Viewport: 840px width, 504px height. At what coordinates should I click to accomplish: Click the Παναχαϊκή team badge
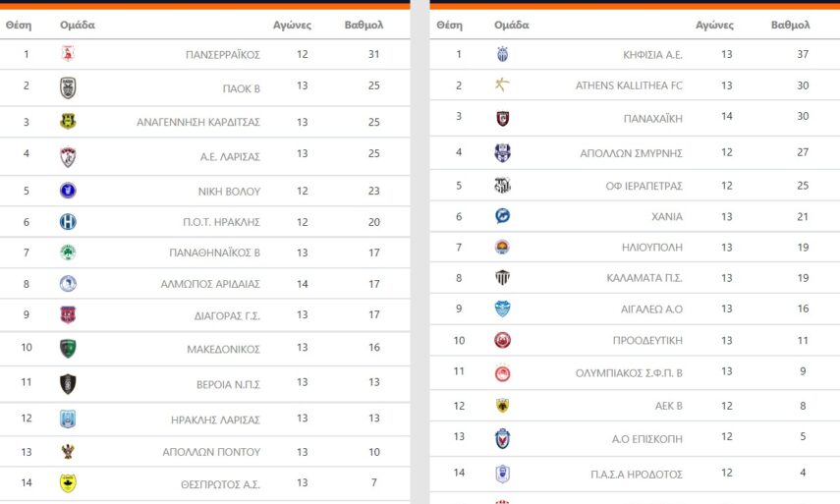(x=503, y=118)
